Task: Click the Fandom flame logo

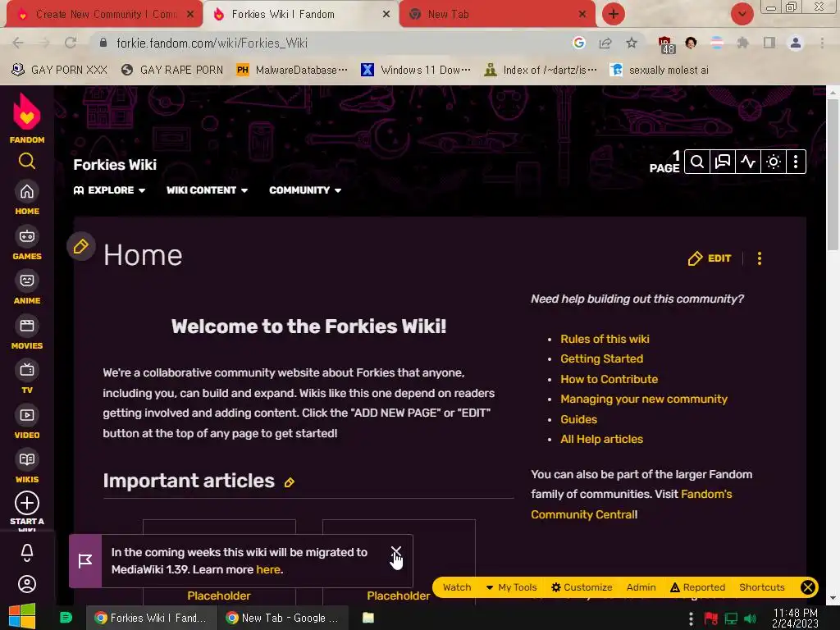Action: coord(27,112)
